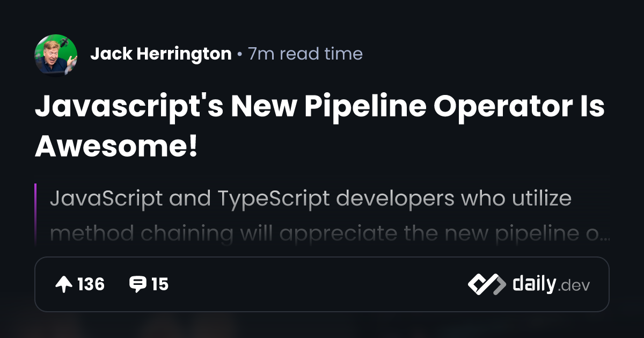Viewport: 644px width, 338px height.
Task: Click the upvote count 136
Action: click(x=91, y=284)
